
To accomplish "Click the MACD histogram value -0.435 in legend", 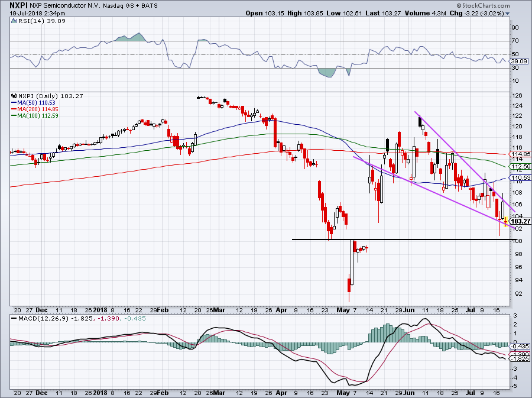I will [135, 319].
